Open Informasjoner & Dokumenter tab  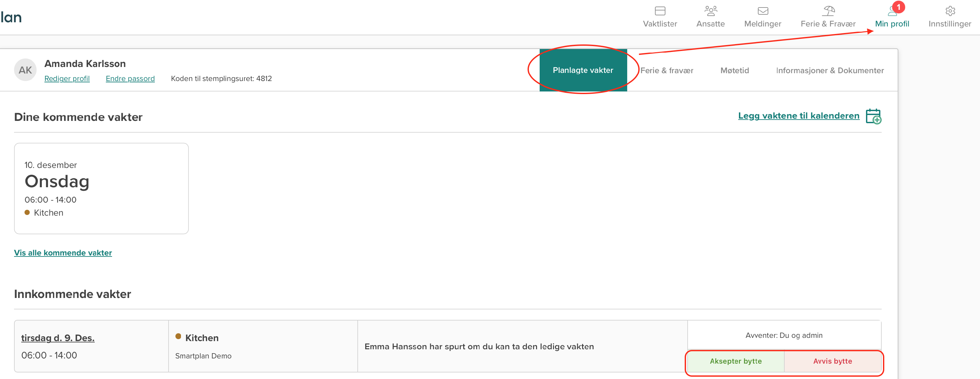pyautogui.click(x=829, y=70)
